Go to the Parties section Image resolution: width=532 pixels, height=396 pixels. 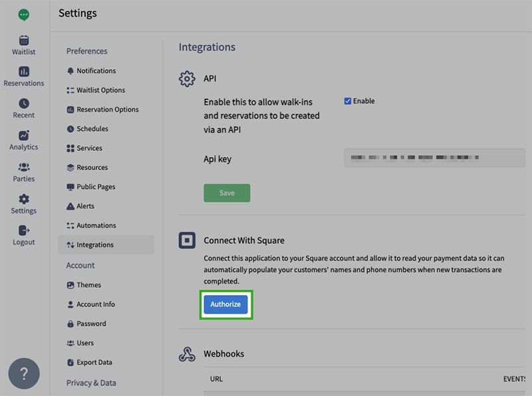(x=23, y=171)
